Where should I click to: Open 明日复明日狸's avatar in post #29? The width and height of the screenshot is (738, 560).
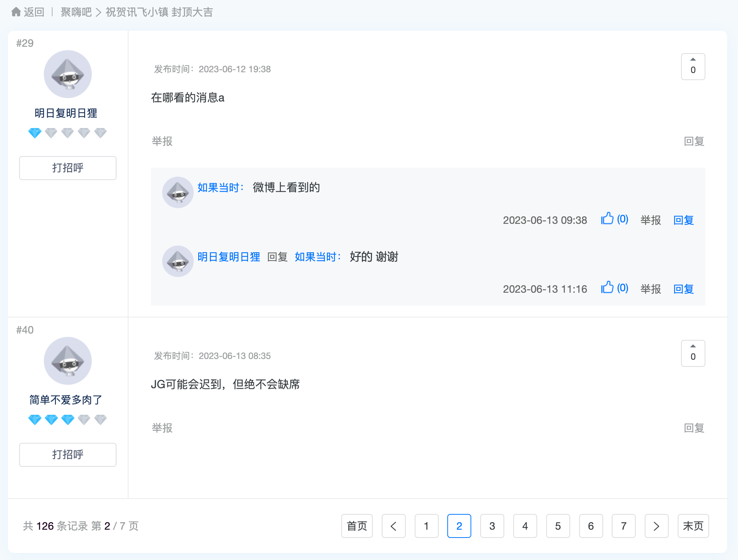[68, 74]
